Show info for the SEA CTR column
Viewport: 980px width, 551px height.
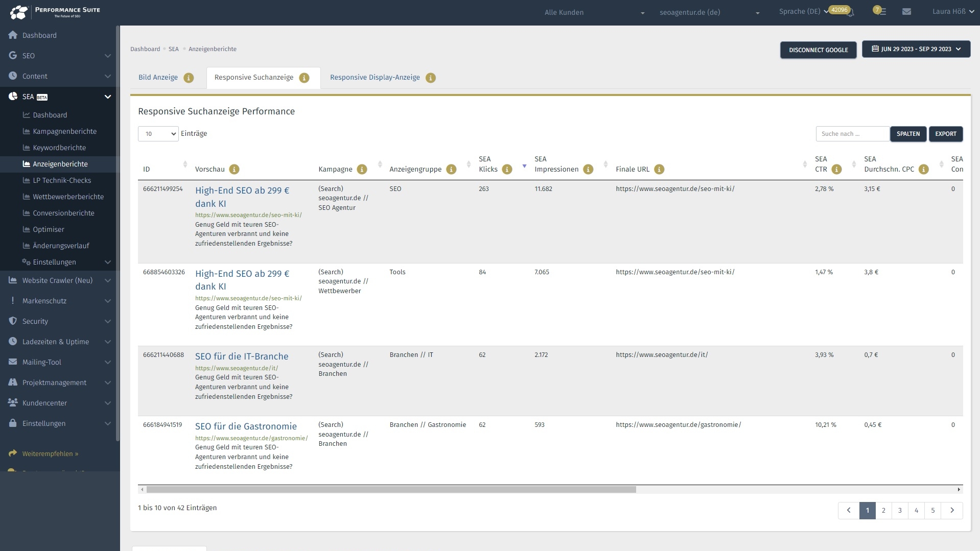tap(836, 169)
